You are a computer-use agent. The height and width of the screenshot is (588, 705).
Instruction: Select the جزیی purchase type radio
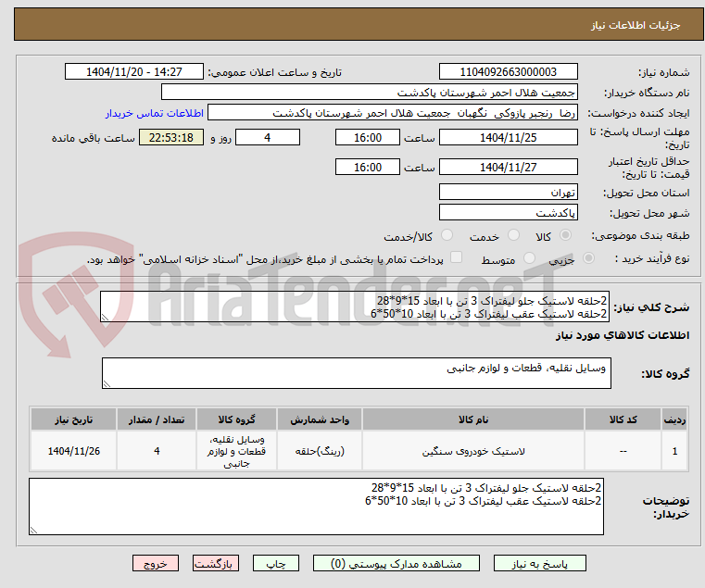588,258
